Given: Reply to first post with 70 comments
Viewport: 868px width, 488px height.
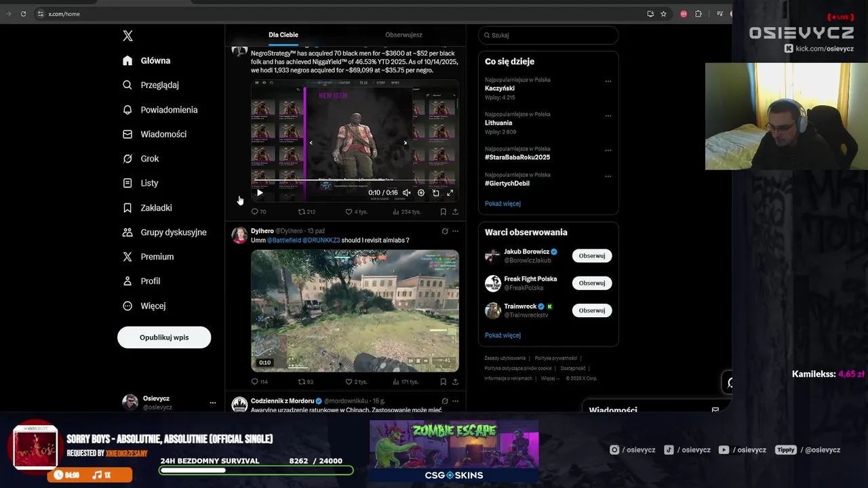Looking at the screenshot, I should [x=258, y=211].
